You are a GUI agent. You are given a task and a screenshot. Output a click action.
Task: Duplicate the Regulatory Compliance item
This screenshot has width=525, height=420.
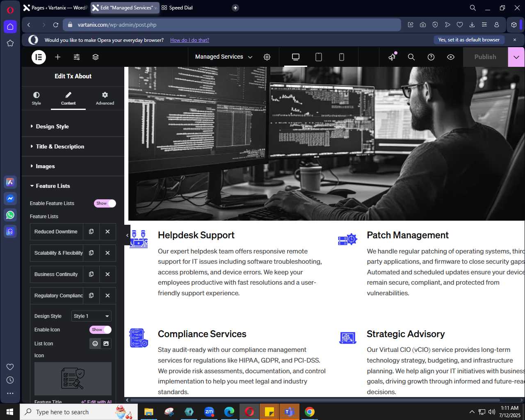tap(91, 296)
